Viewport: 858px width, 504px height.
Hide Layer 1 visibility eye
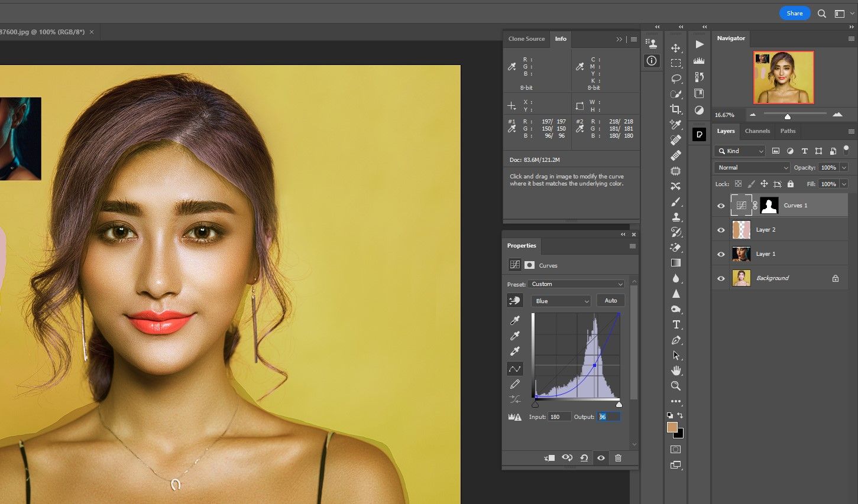click(x=721, y=254)
